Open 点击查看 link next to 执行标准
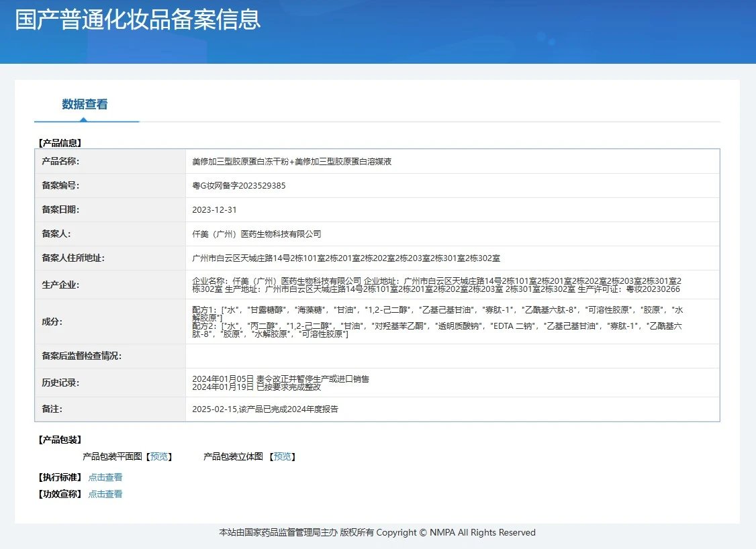The image size is (756, 549). [105, 477]
